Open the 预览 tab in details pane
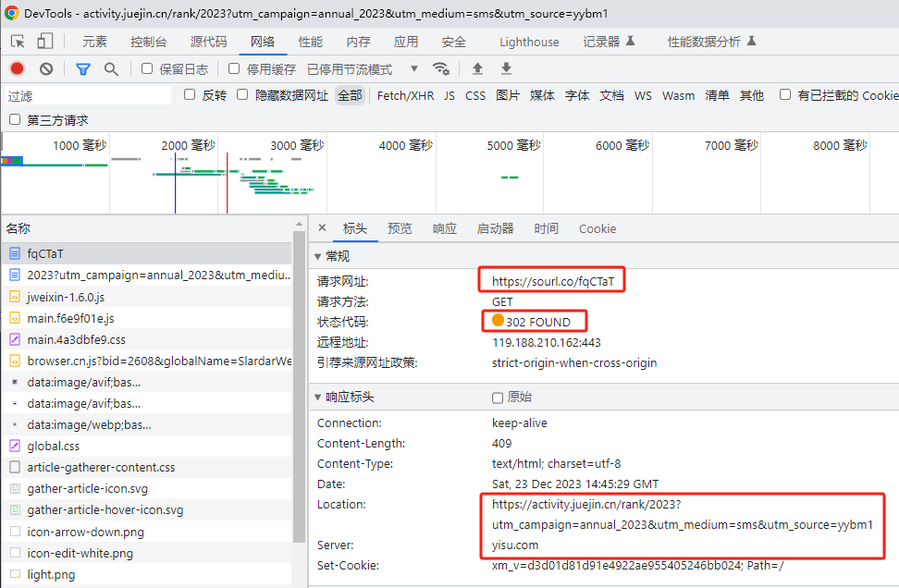The image size is (899, 588). click(x=400, y=228)
